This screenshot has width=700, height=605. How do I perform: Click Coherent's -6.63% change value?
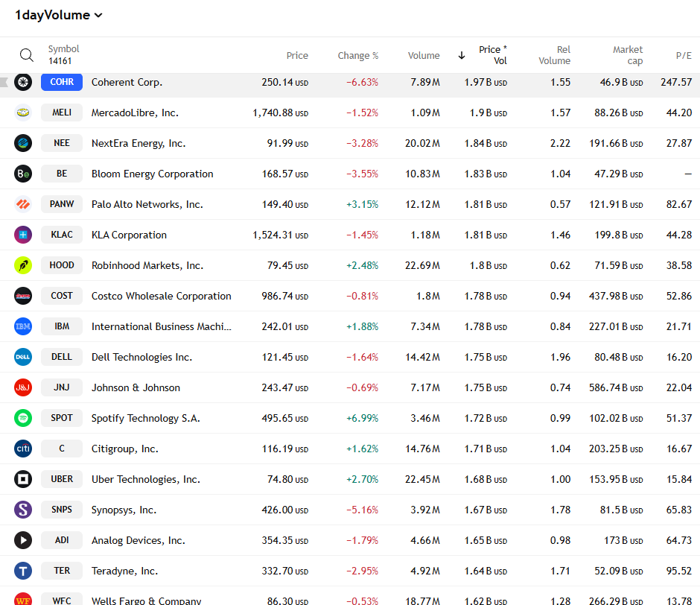(362, 82)
